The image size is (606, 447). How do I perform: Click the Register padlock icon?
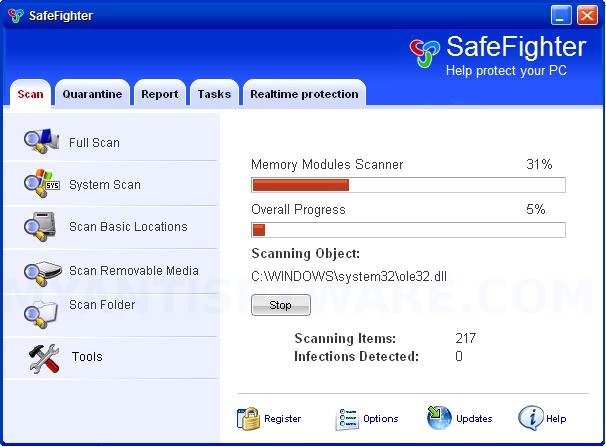[x=248, y=419]
